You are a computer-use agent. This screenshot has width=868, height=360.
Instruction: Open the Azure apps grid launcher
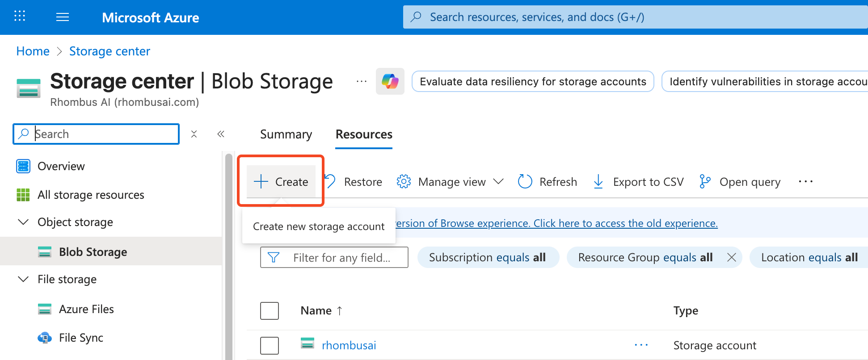(x=20, y=17)
